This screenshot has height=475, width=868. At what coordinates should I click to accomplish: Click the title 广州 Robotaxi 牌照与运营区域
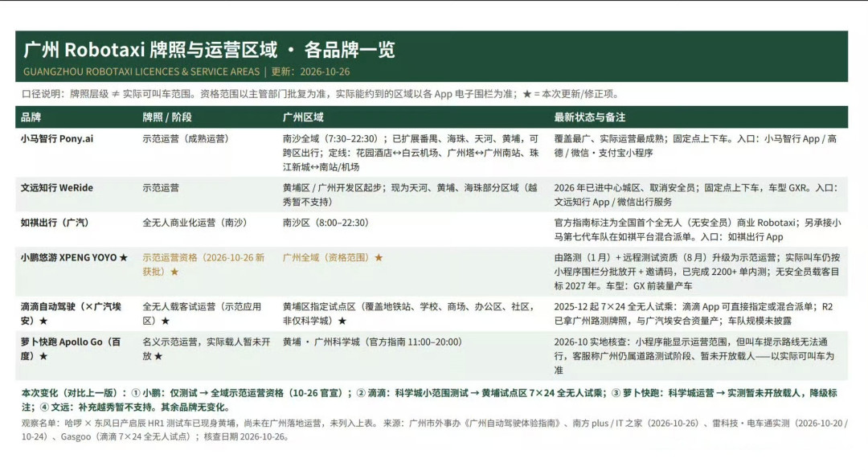point(150,50)
